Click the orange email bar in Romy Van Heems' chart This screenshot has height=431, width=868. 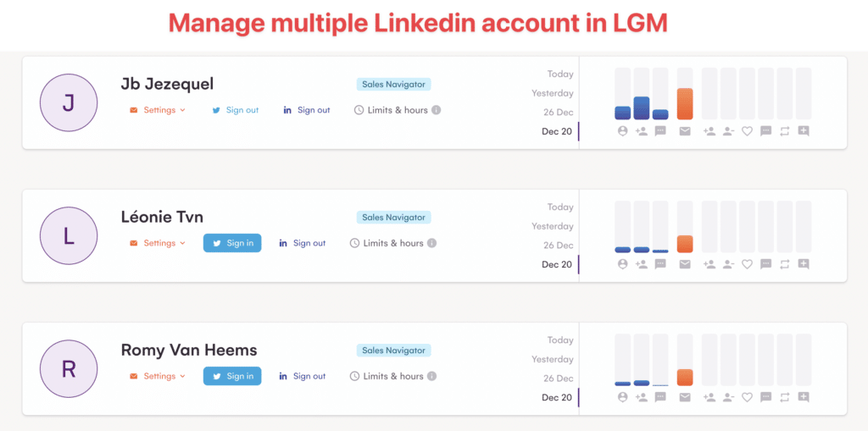[685, 378]
